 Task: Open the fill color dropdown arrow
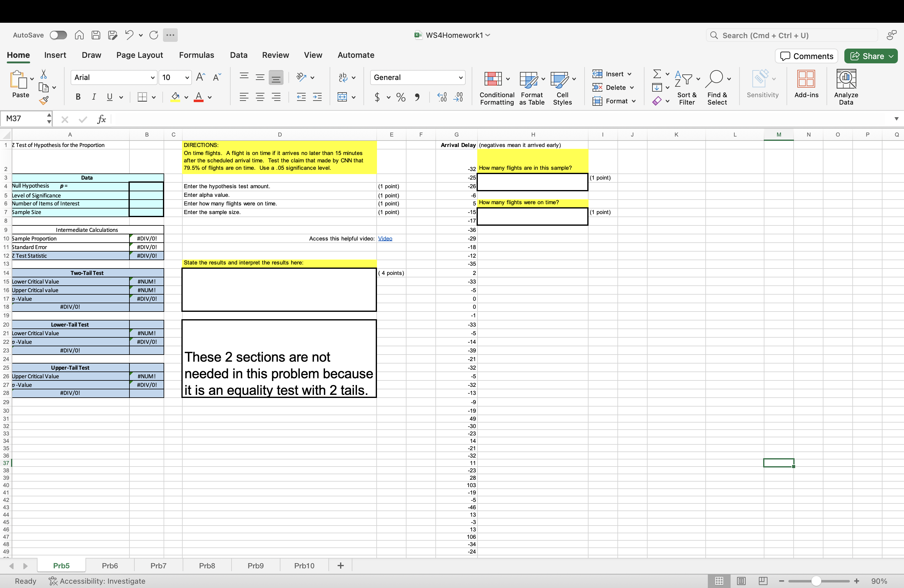click(x=186, y=97)
